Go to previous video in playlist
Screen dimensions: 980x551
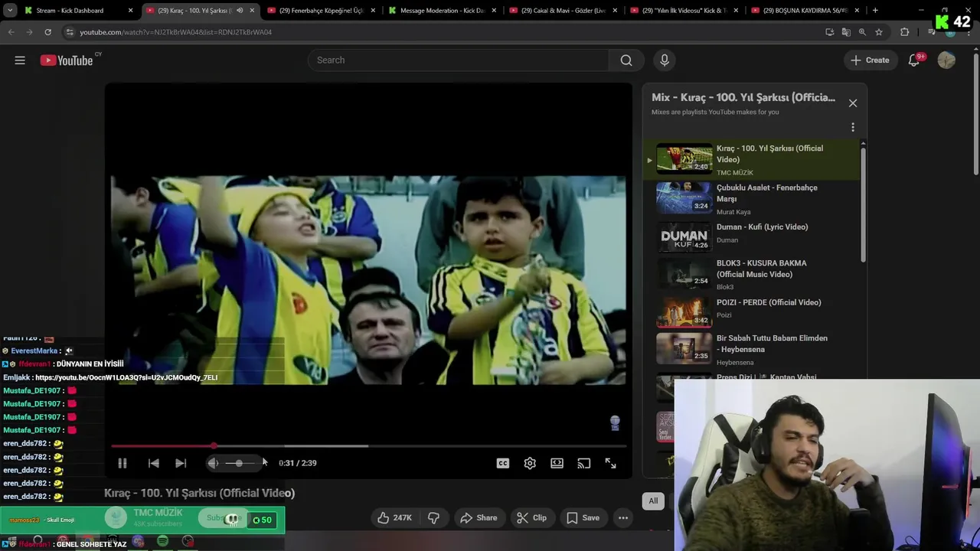[154, 463]
